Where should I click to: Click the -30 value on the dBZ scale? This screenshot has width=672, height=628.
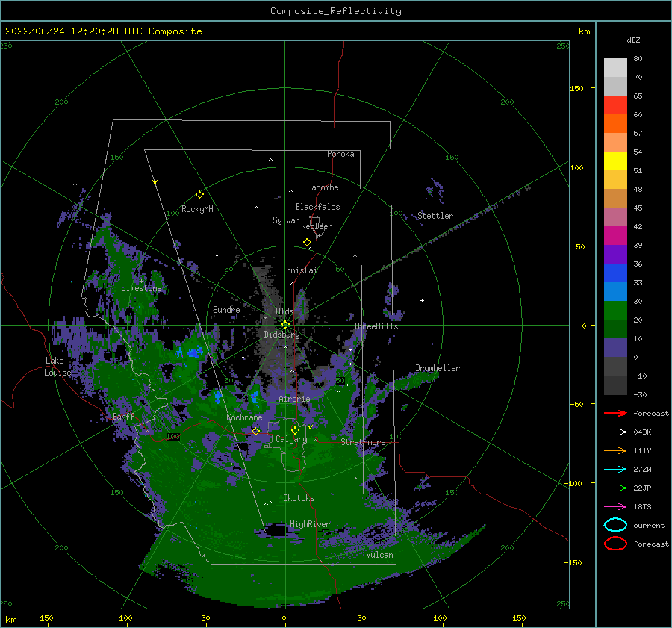click(x=640, y=394)
